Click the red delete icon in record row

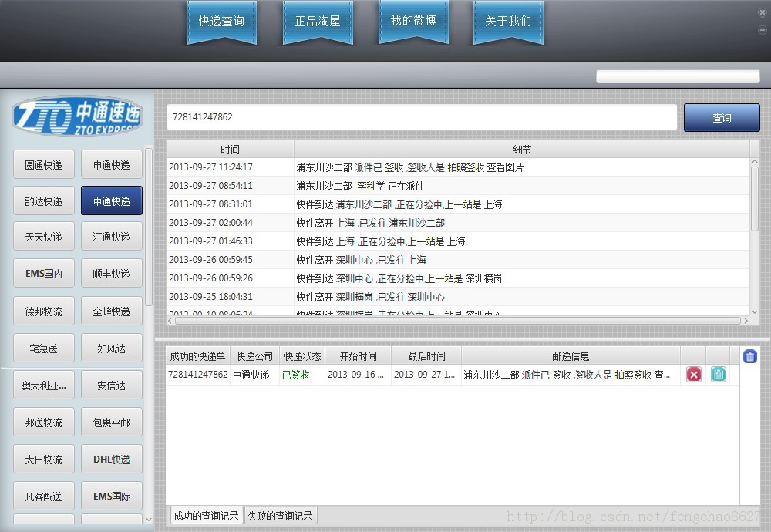coord(694,375)
